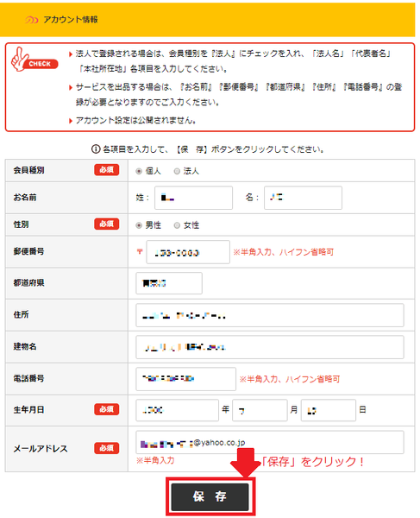This screenshot has width=420, height=518.
Task: Click the 郵便番号 row label
Action: 28,251
